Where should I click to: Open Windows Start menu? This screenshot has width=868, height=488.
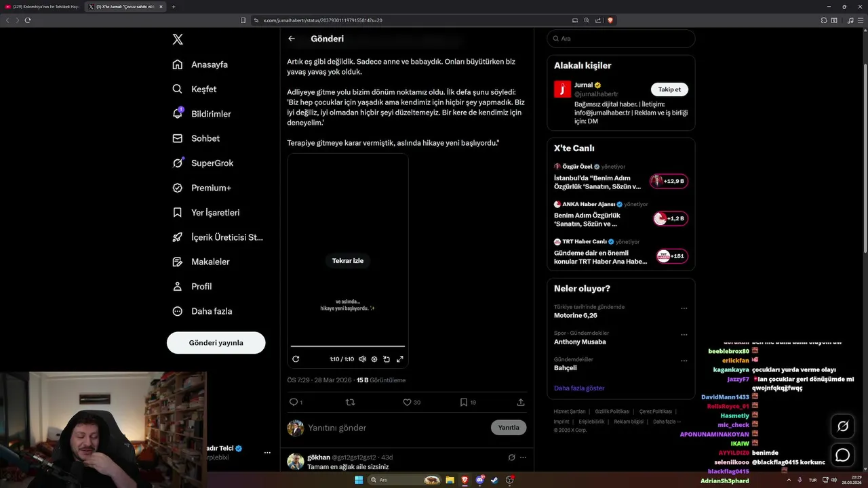pos(359,480)
